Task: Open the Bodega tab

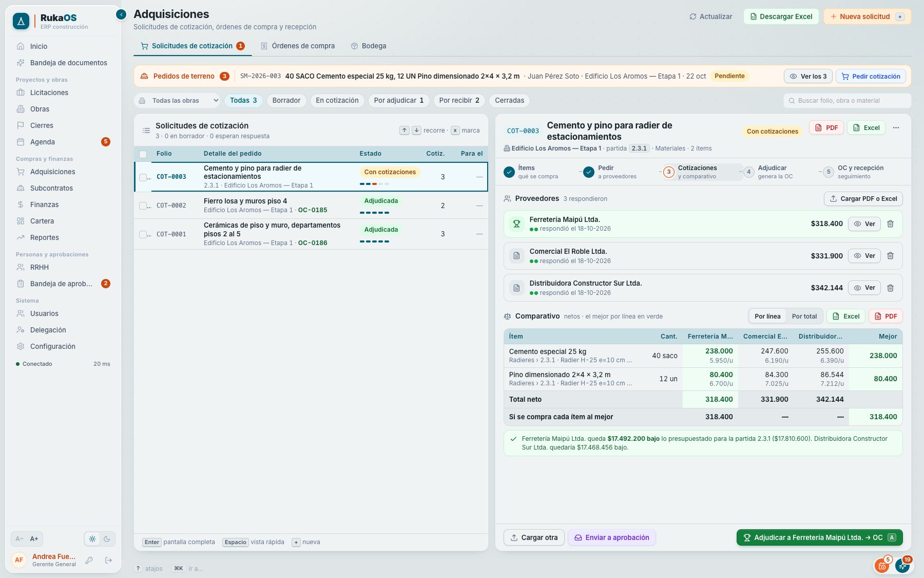Action: (369, 46)
